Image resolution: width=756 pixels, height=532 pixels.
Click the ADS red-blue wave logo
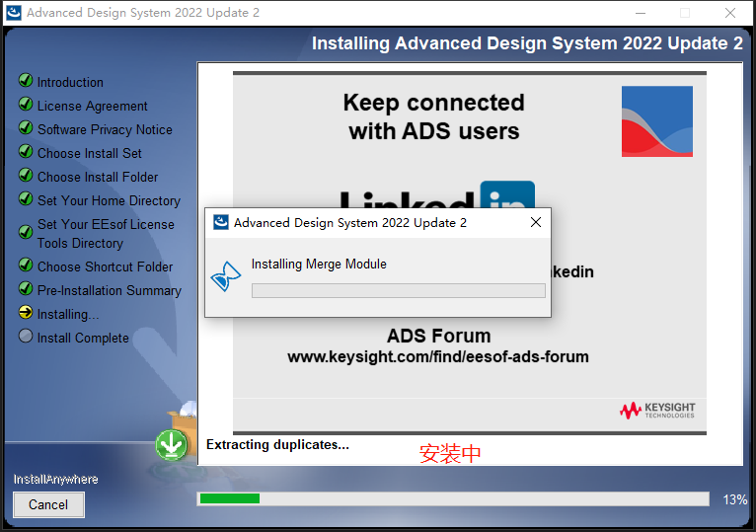657,121
